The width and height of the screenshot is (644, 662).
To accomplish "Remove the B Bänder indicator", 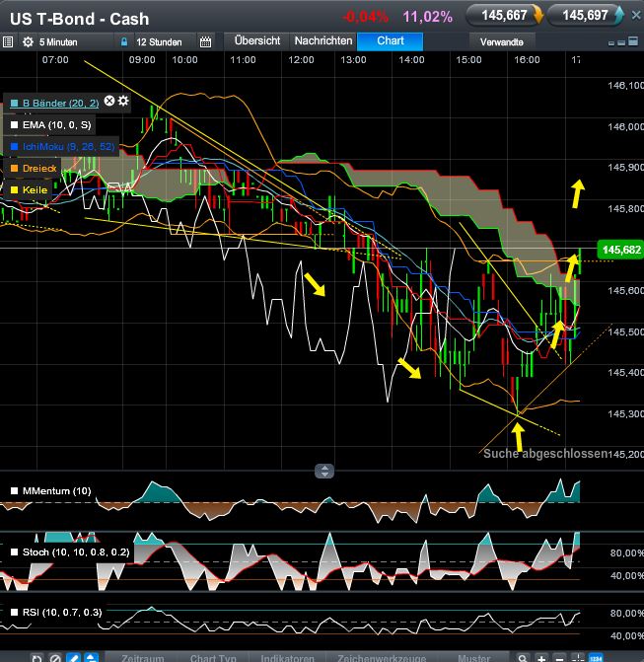I will point(109,101).
